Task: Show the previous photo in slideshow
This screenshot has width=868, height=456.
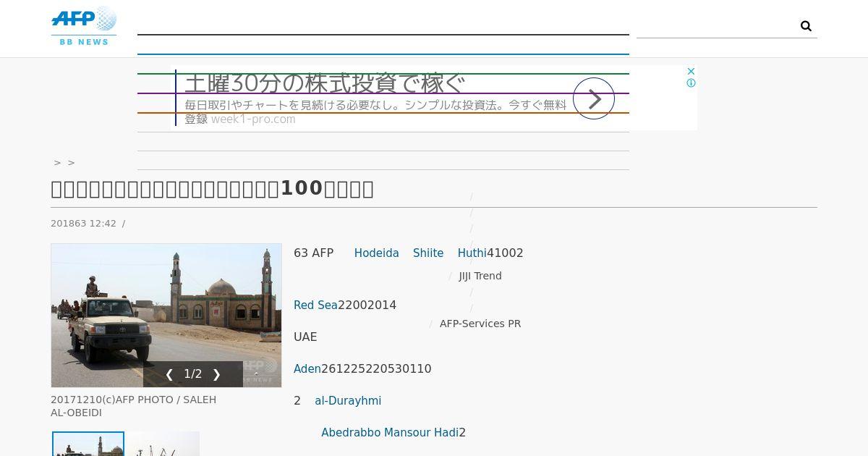Action: pyautogui.click(x=169, y=374)
